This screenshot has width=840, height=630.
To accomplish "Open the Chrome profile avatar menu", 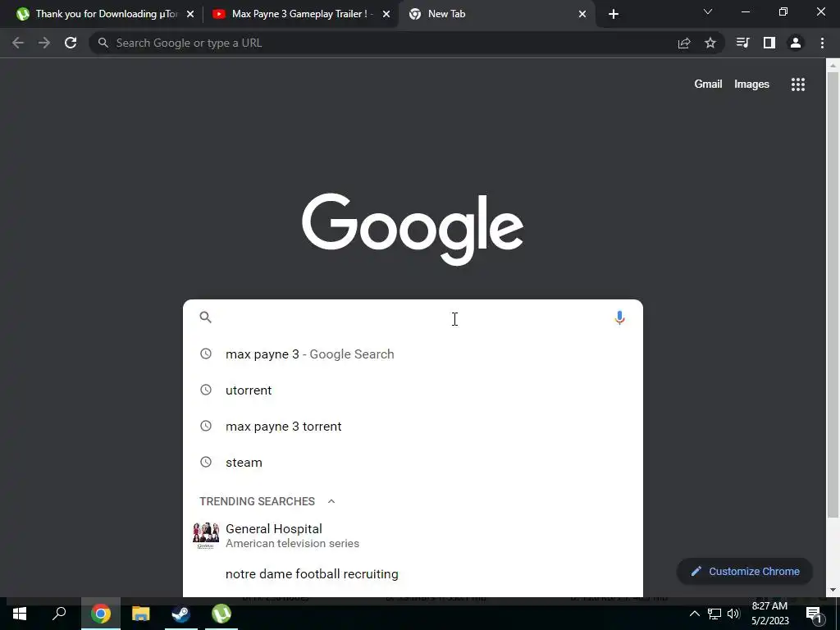I will coord(796,43).
